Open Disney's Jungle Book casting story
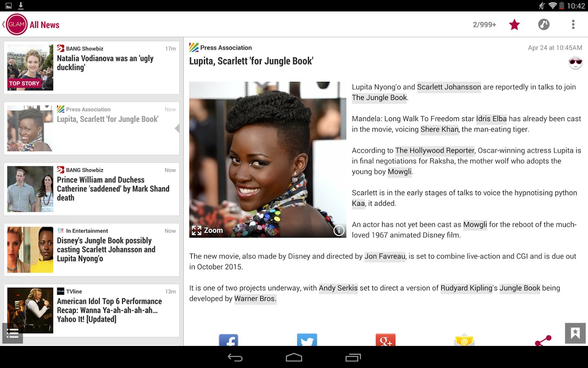588x368 pixels. 92,250
